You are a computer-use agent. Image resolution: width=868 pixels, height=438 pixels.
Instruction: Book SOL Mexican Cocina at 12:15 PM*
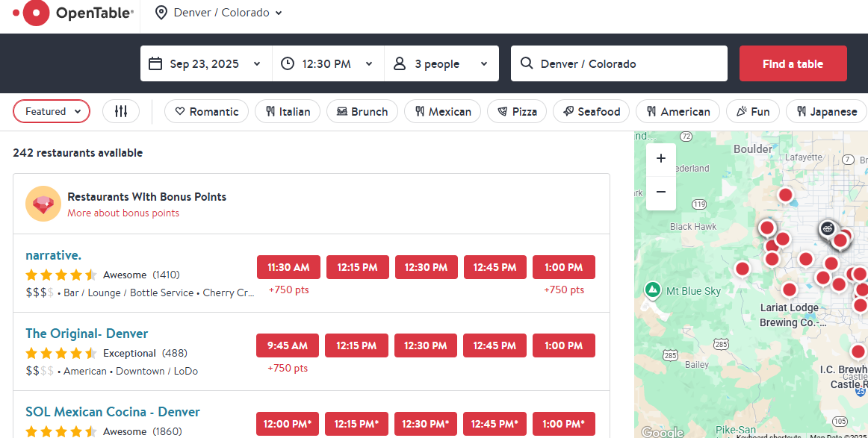356,424
